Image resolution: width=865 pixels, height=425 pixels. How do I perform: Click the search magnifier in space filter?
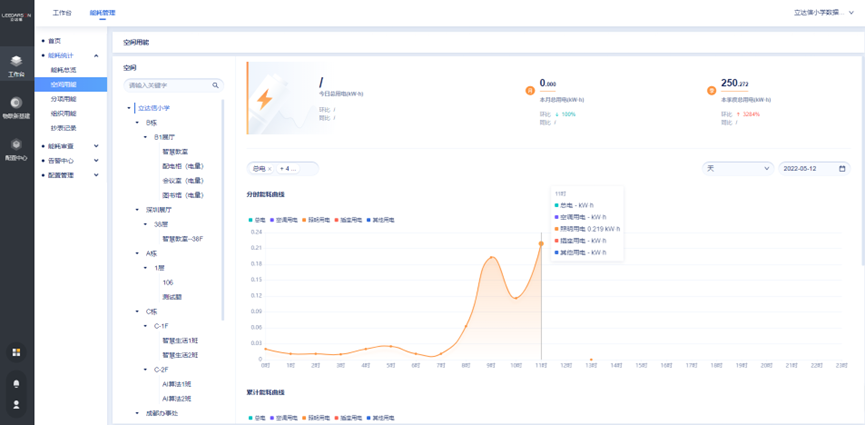216,86
